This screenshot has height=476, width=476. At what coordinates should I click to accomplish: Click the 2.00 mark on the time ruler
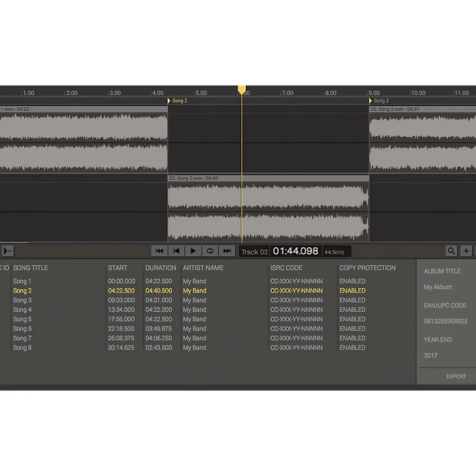point(72,93)
